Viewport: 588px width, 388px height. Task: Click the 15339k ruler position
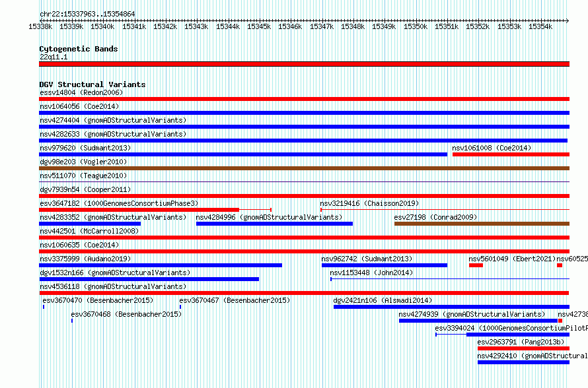[x=71, y=26]
